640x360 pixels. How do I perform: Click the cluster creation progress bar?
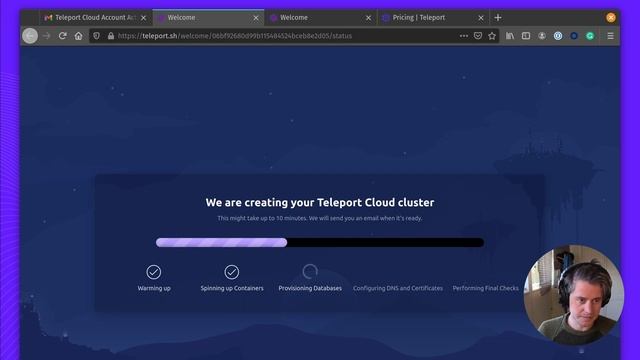point(320,242)
